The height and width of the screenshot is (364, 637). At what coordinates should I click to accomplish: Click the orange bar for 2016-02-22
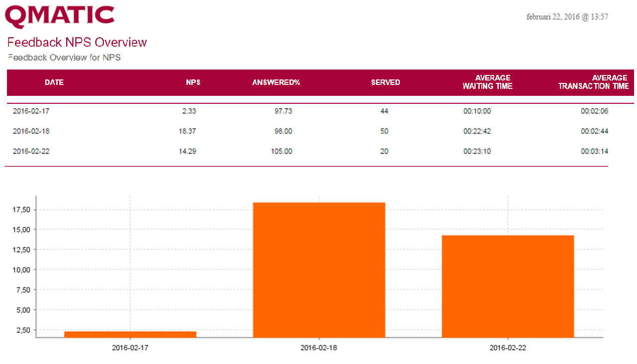click(x=508, y=286)
